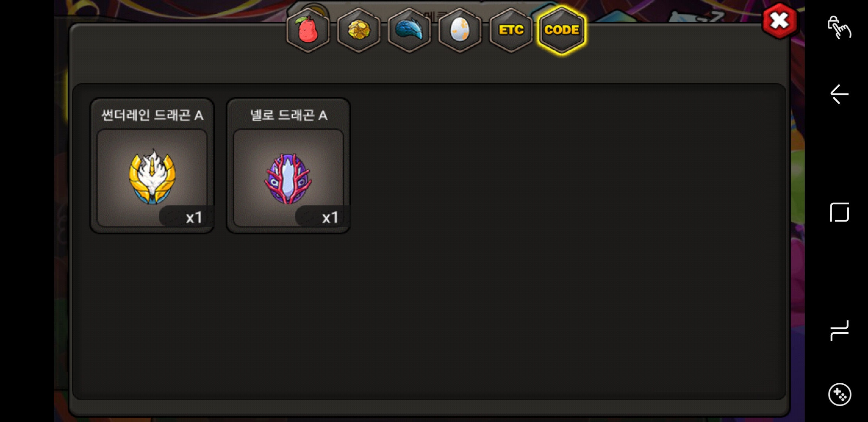The image size is (868, 422).
Task: Switch to the blue dragon scale tab
Action: 409,30
